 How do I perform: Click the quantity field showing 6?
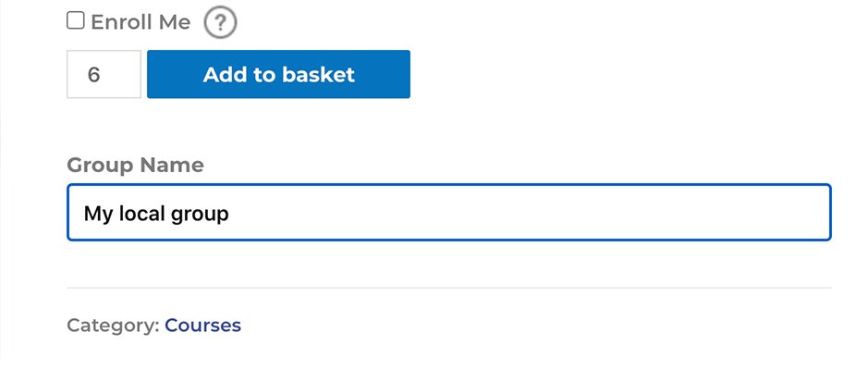[104, 75]
